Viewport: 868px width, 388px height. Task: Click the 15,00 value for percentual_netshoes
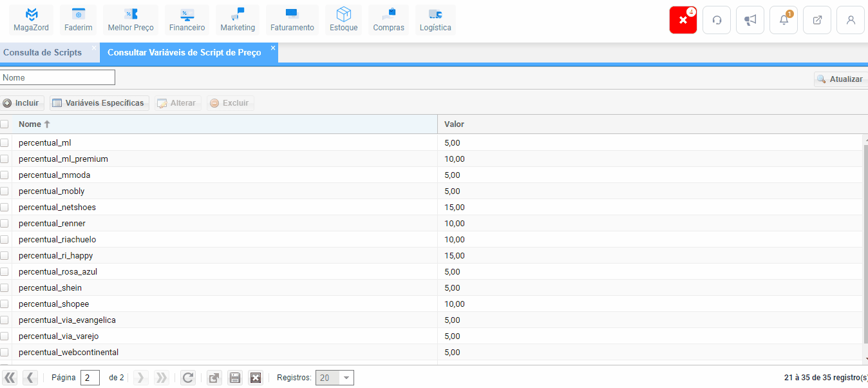[x=454, y=207]
